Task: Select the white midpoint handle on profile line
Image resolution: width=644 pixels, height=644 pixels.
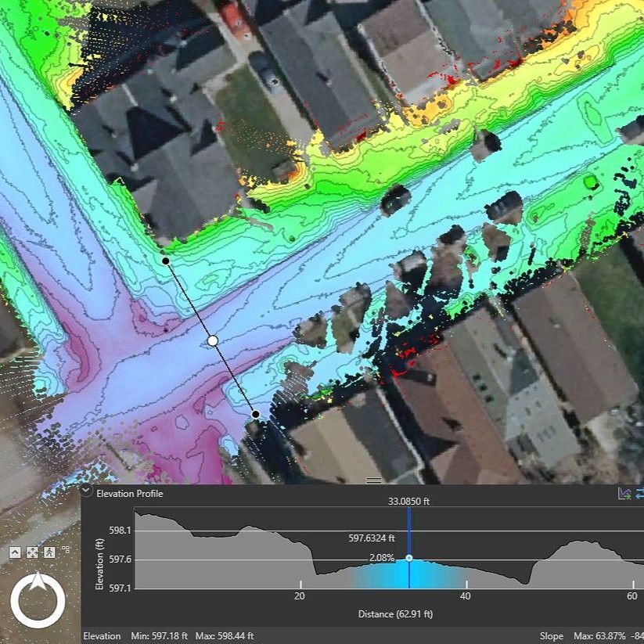Action: coord(212,340)
